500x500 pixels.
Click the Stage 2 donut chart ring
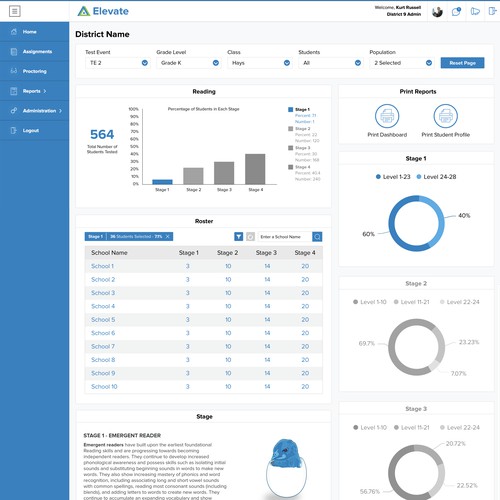[416, 347]
